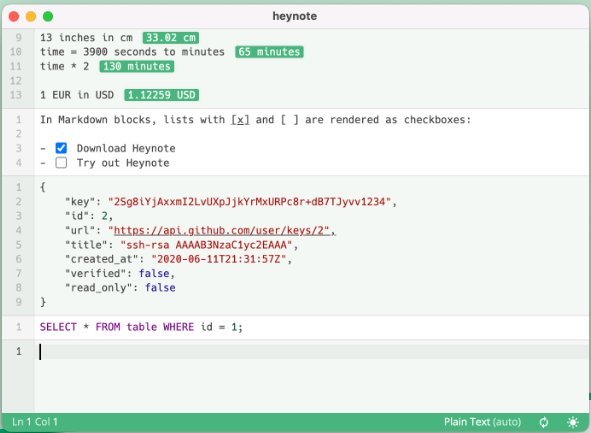
Task: Toggle the light theme sun icon
Action: [573, 422]
